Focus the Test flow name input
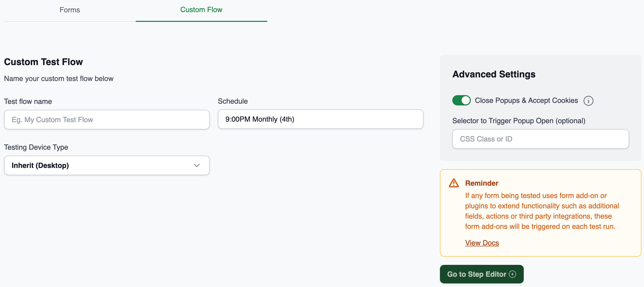 pos(107,120)
